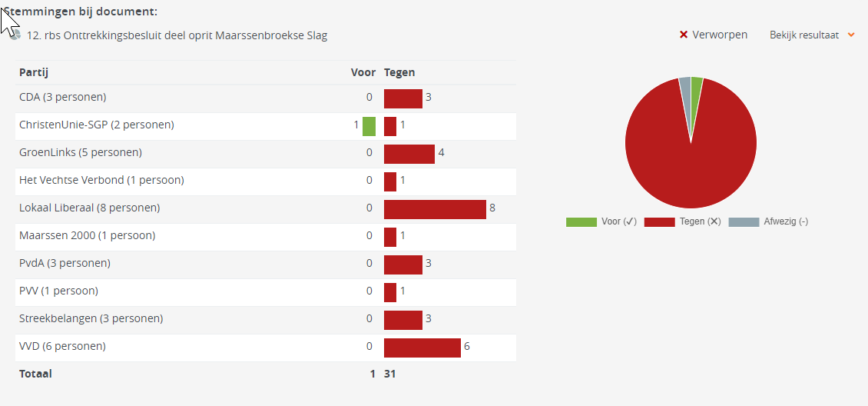
Task: Click the Lokaal Liberaal red Tegen bar
Action: coord(435,209)
